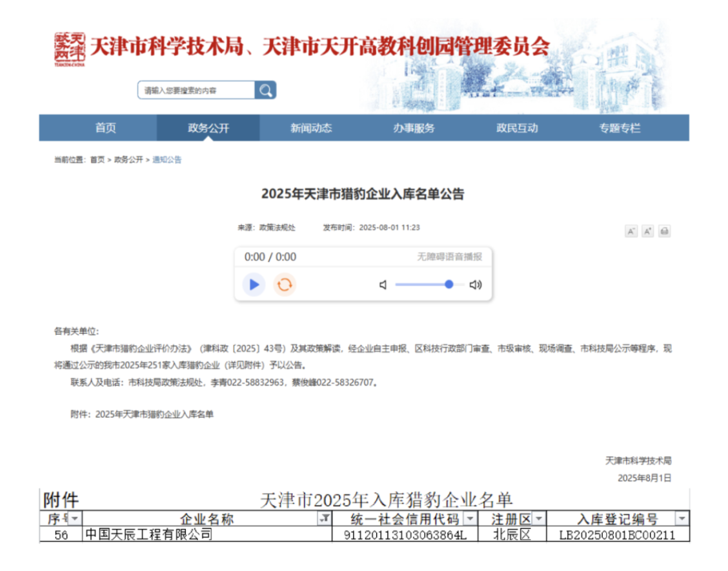728x571 pixels.
Task: Click the loud volume speaker icon
Action: click(476, 285)
